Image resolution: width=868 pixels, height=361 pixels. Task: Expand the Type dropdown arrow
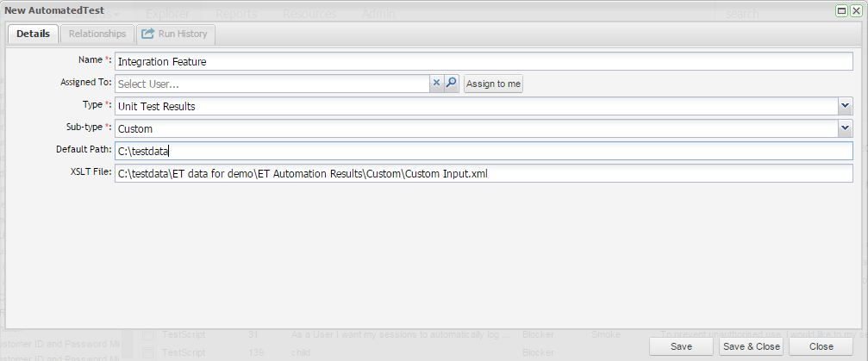coord(845,106)
